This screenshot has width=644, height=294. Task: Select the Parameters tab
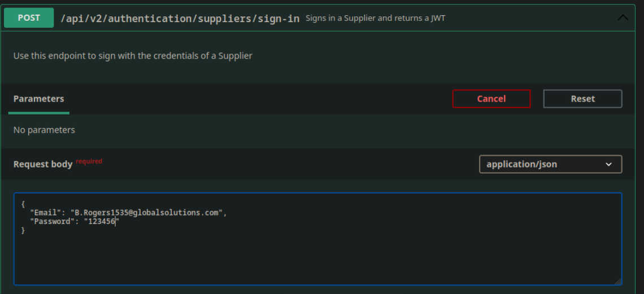pyautogui.click(x=38, y=99)
